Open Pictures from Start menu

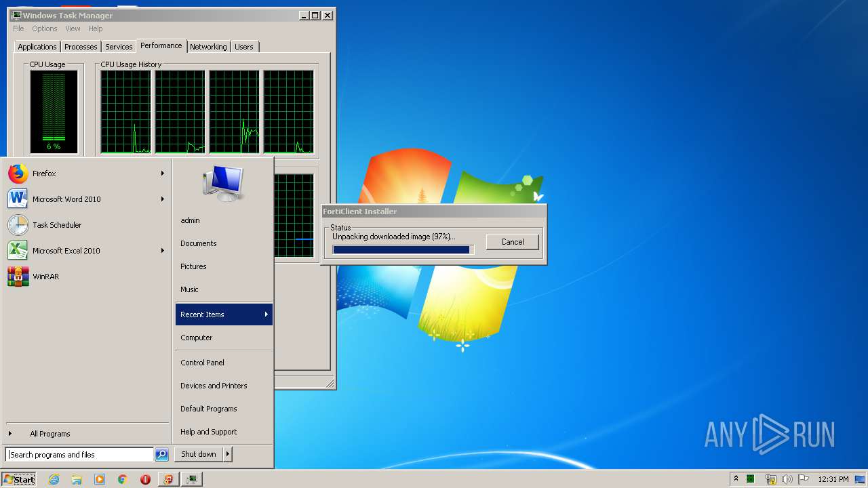point(193,266)
